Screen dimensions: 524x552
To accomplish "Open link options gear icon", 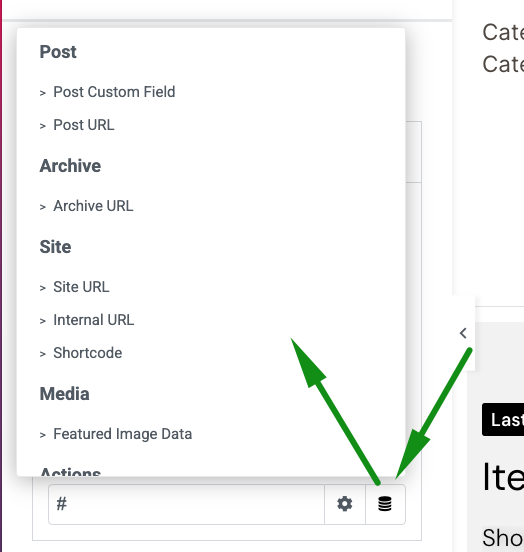I will [344, 504].
